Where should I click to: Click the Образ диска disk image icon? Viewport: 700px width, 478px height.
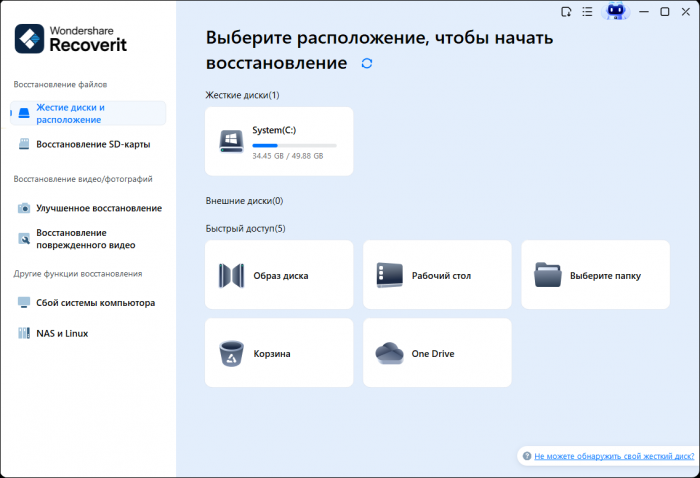click(232, 275)
